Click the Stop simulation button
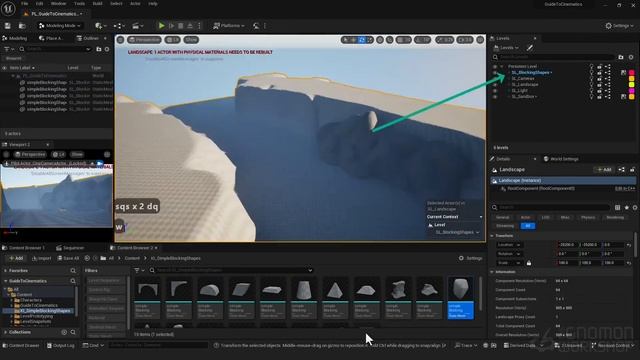 point(181,26)
